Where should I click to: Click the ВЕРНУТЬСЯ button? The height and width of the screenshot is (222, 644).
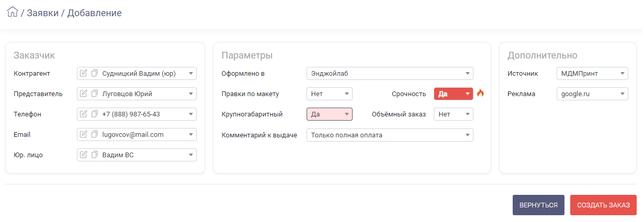pos(538,205)
